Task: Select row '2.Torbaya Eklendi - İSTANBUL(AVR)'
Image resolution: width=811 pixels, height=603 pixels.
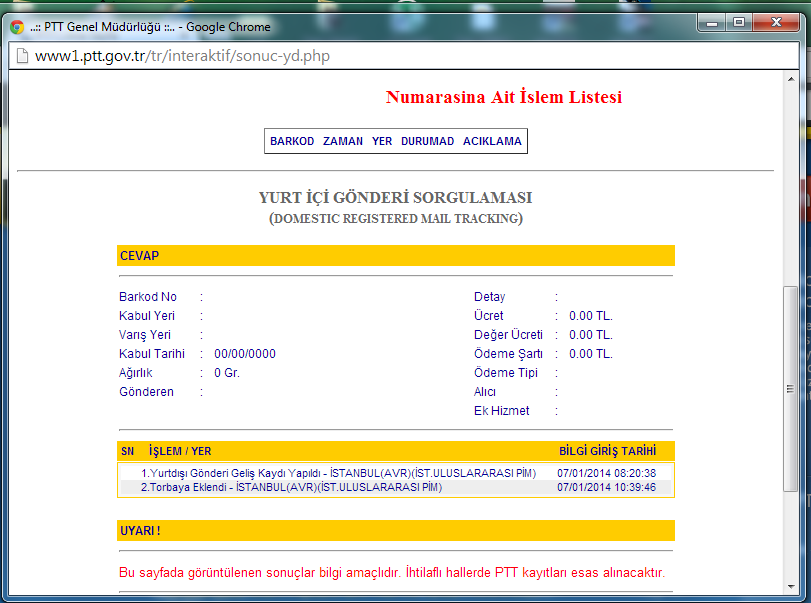Action: coord(396,487)
